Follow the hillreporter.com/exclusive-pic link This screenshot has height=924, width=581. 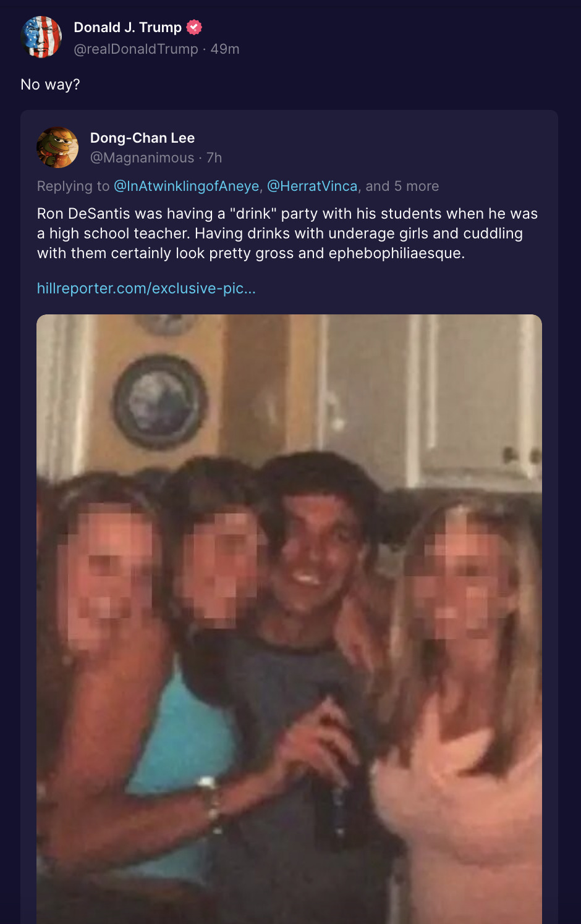click(146, 288)
